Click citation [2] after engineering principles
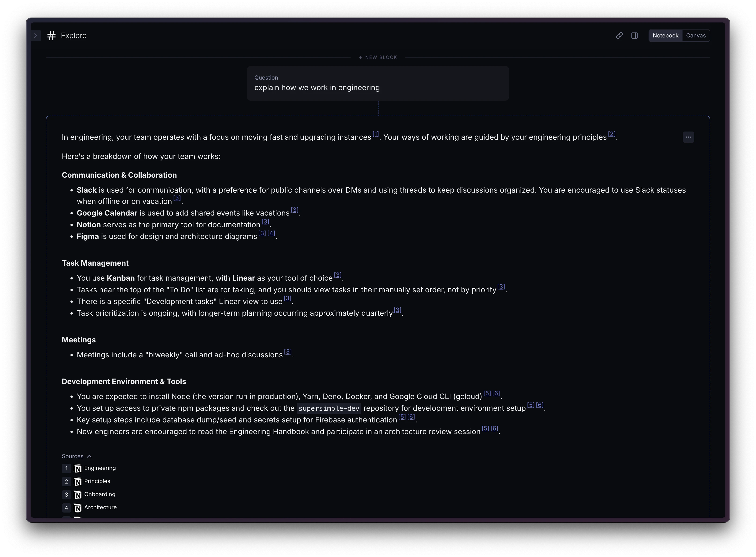This screenshot has height=557, width=756. tap(612, 134)
